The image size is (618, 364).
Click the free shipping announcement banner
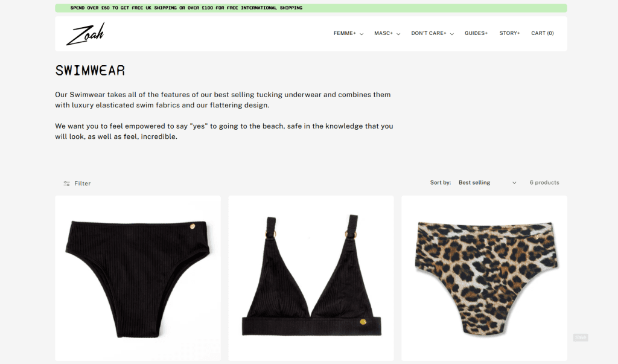tap(311, 8)
